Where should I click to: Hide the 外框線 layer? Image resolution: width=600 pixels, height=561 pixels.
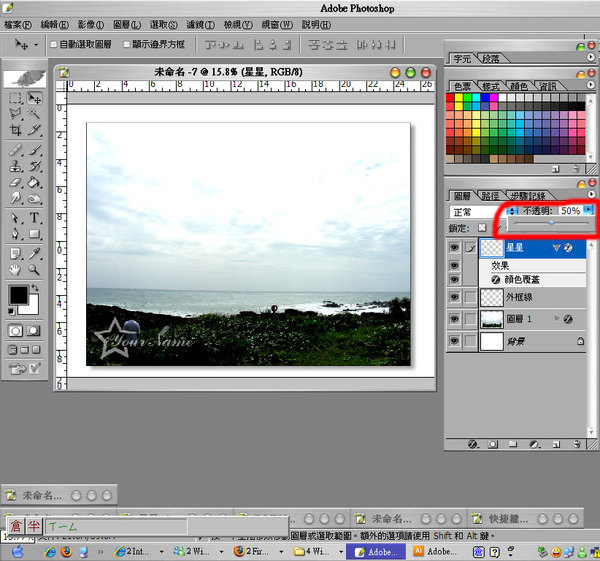pyautogui.click(x=454, y=297)
